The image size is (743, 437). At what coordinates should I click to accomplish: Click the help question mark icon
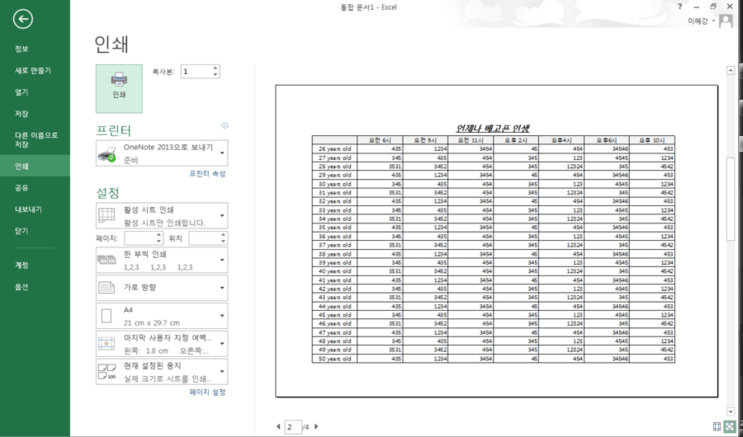(x=680, y=6)
